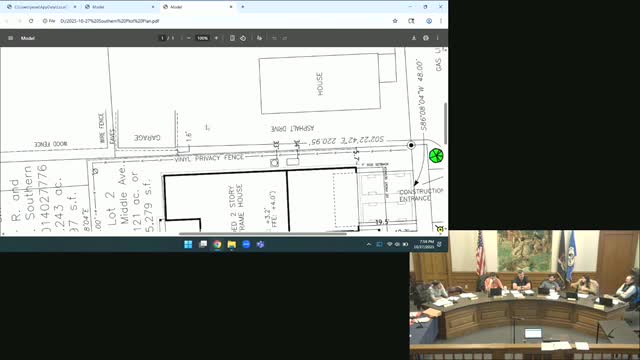Show hidden tray icons chevron

pyautogui.click(x=369, y=244)
